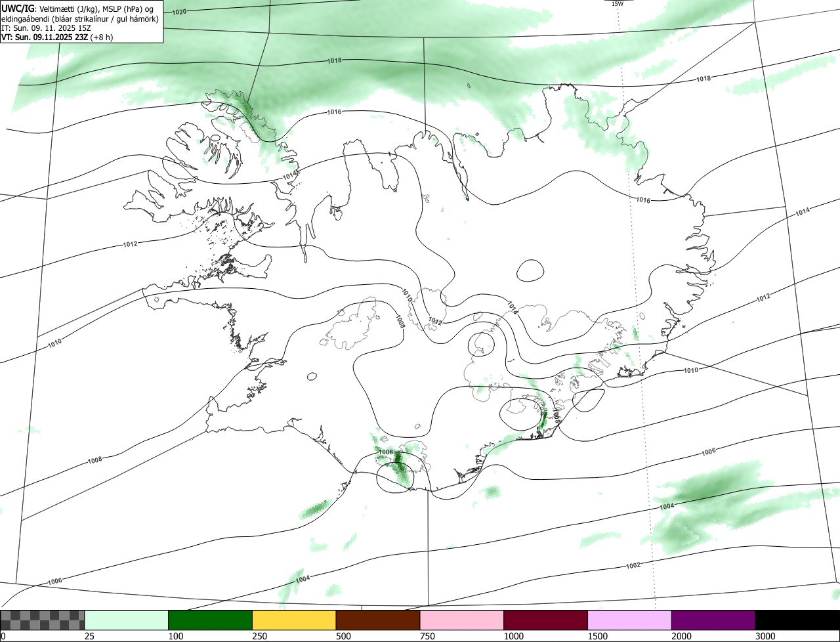Pick the dark maroon 1000–1500 legend swatch
The image size is (840, 642).
pyautogui.click(x=545, y=620)
